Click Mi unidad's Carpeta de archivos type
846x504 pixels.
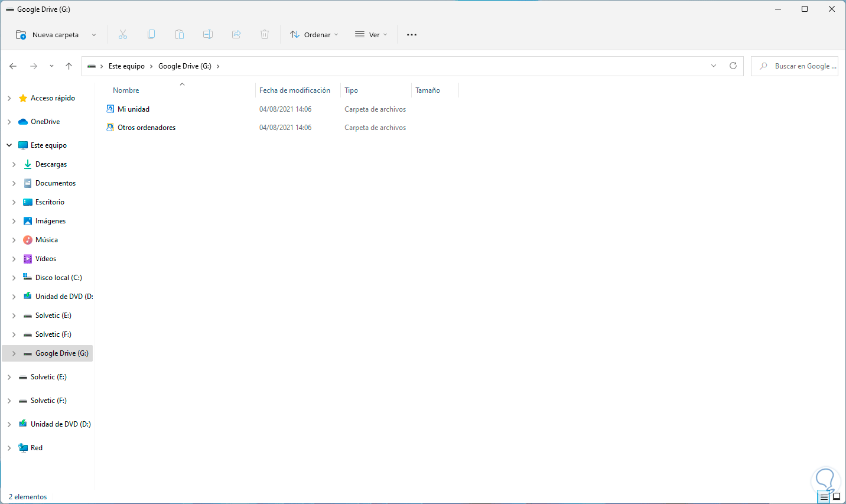coord(375,109)
